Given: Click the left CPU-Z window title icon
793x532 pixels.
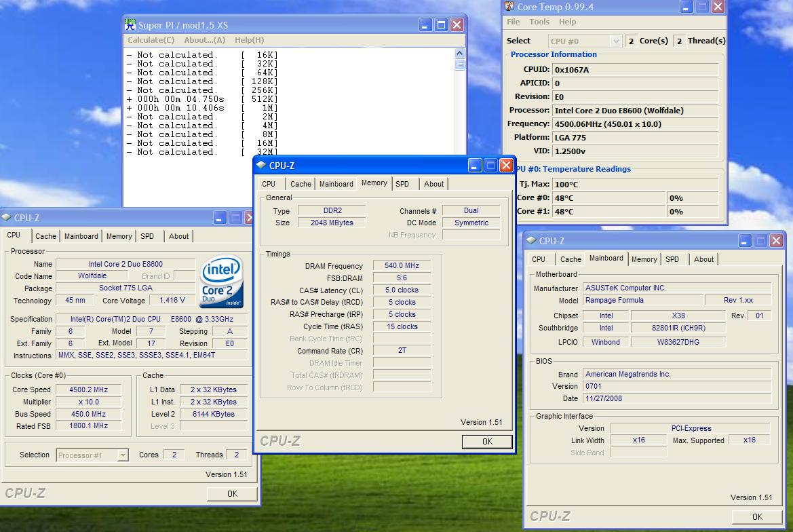Looking at the screenshot, I should (6, 217).
